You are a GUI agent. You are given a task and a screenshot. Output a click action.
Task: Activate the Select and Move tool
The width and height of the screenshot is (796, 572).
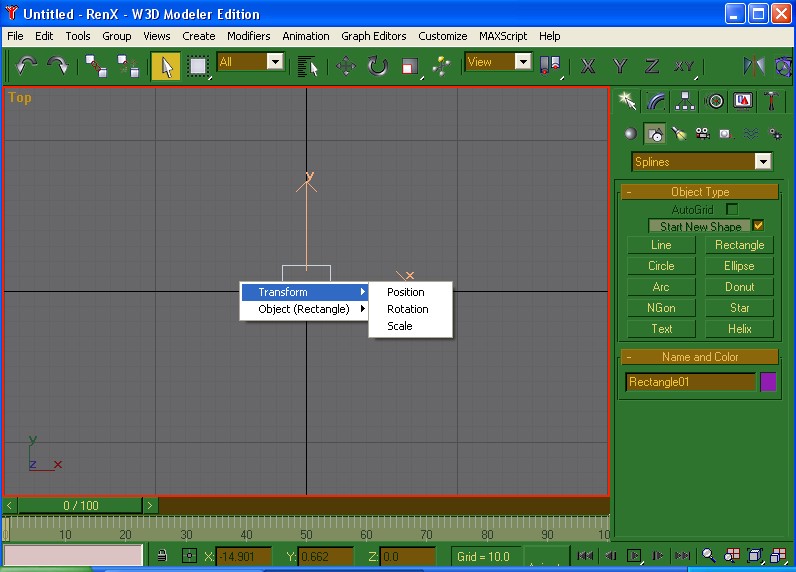[346, 66]
